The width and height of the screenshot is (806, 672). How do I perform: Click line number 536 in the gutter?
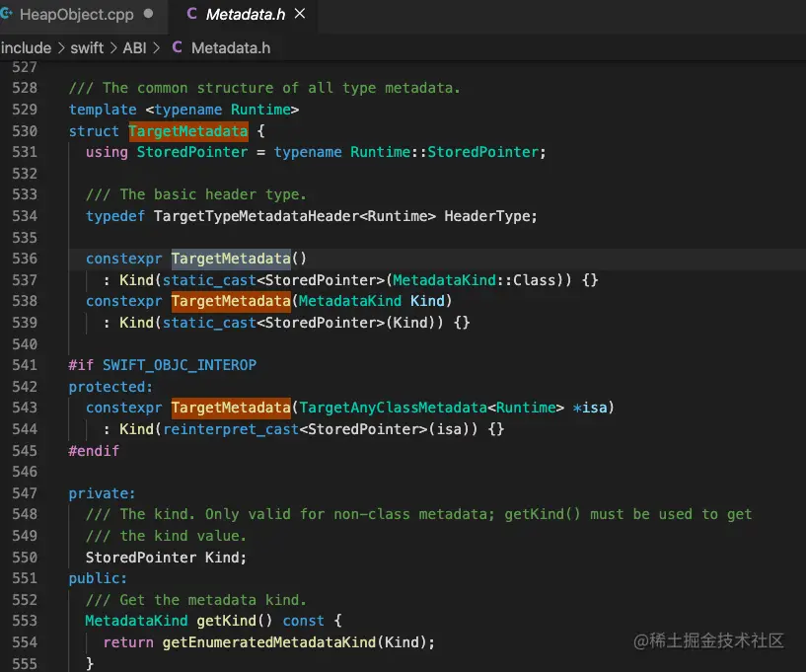click(25, 259)
